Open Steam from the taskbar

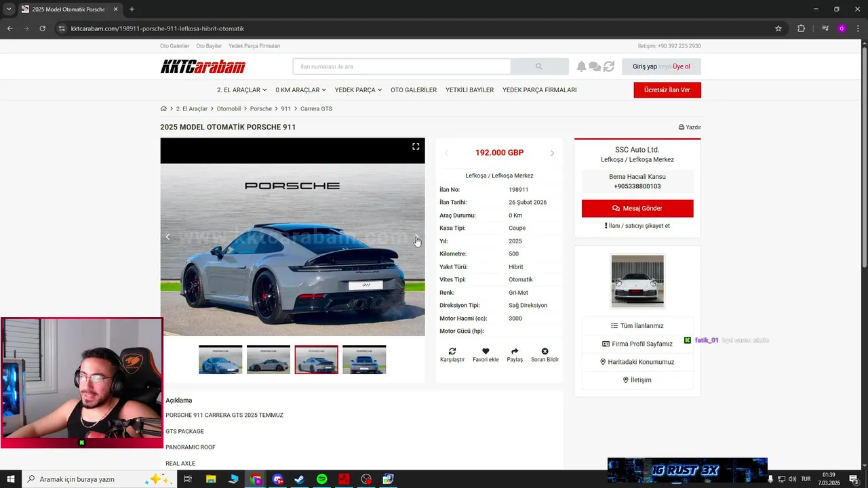pyautogui.click(x=299, y=479)
